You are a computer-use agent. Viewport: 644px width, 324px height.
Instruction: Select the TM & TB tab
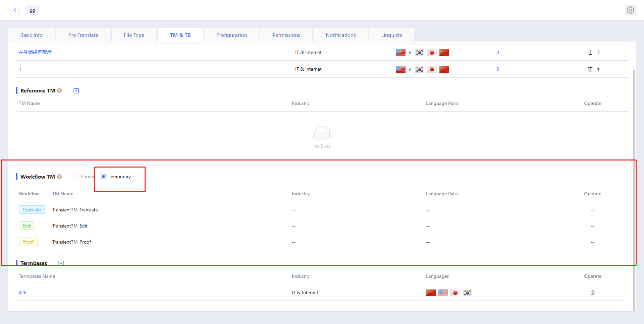click(180, 35)
